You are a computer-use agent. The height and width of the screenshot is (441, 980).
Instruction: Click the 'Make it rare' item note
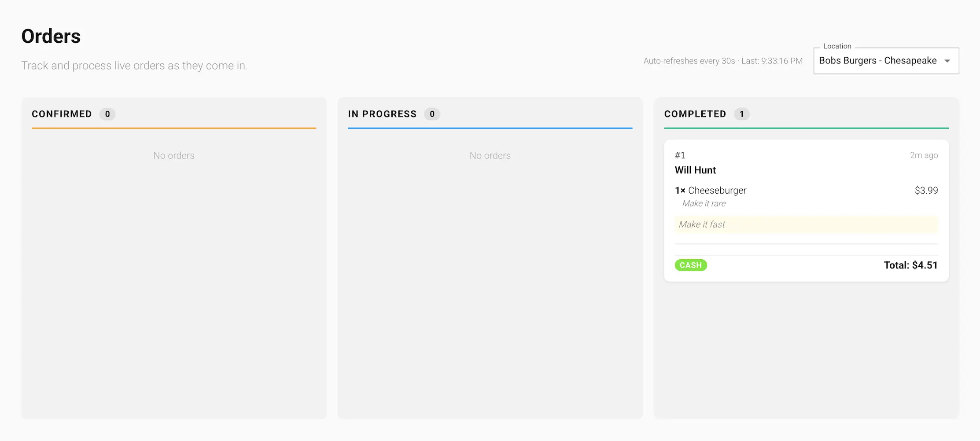704,203
